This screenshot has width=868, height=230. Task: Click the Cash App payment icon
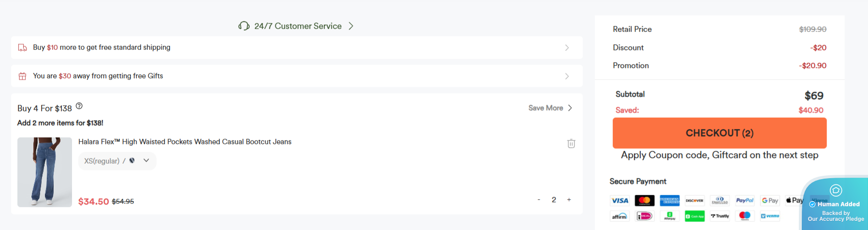694,216
